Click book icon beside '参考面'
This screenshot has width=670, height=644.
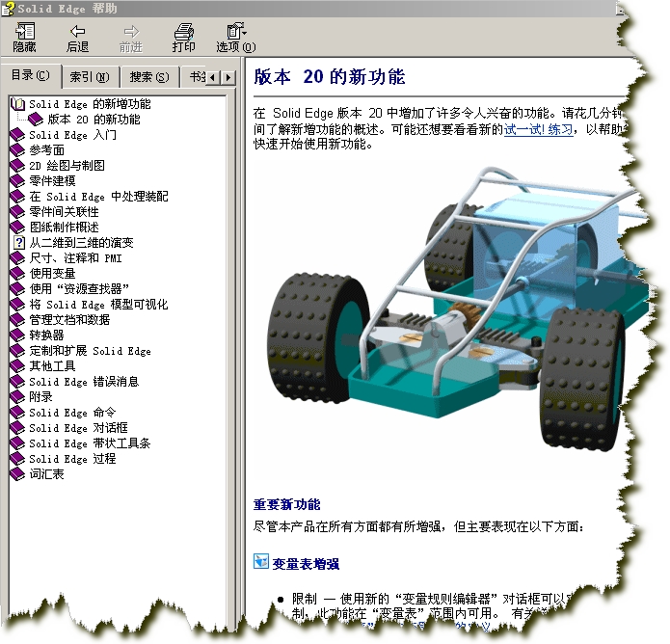pos(17,150)
